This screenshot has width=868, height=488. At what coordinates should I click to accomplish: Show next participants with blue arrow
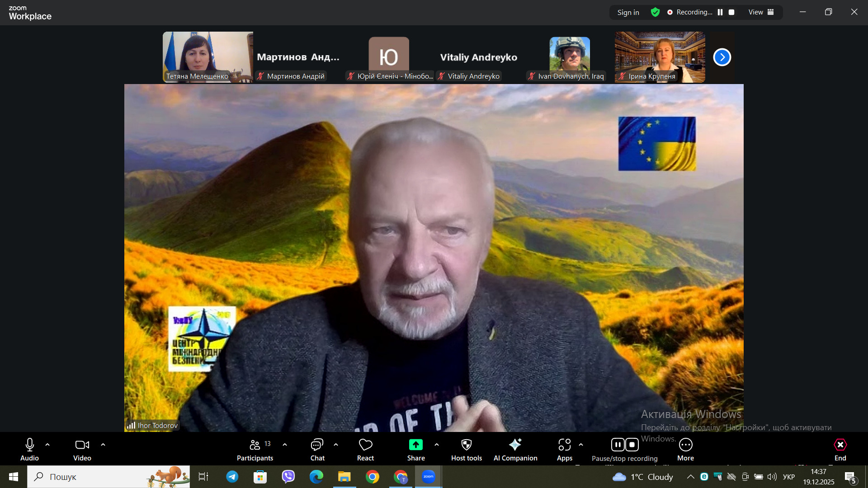tap(722, 57)
